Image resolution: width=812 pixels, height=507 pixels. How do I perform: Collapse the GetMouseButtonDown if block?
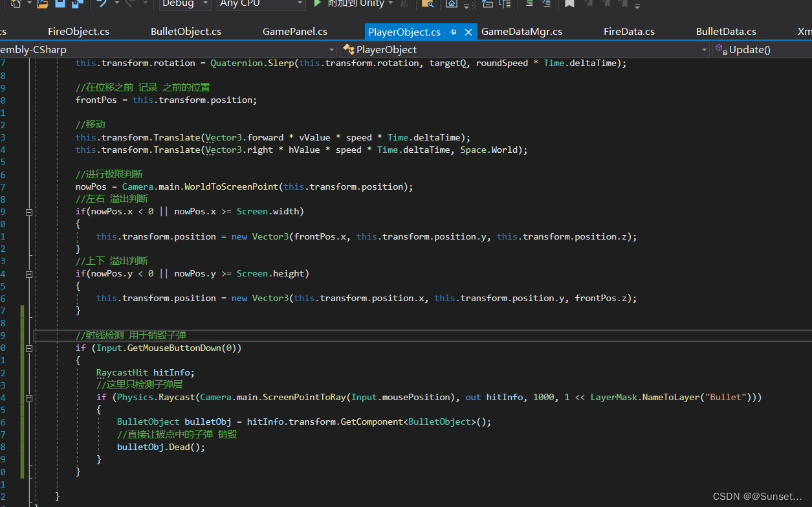[x=28, y=348]
